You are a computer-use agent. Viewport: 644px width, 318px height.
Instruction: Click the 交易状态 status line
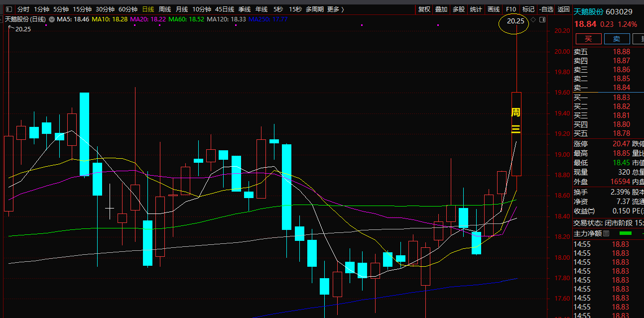pyautogui.click(x=609, y=223)
